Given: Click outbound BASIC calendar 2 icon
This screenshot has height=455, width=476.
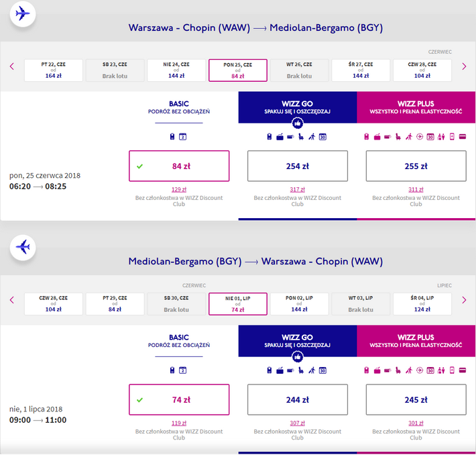Looking at the screenshot, I should tap(183, 137).
